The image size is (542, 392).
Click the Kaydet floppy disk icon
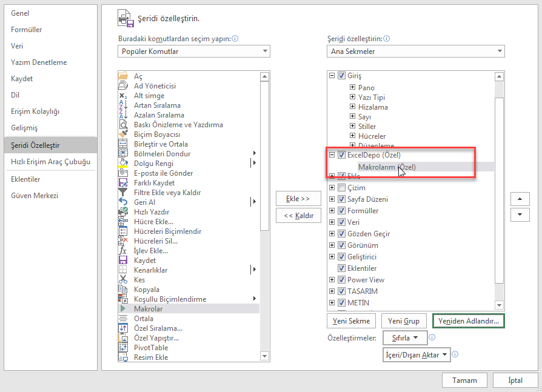123,260
